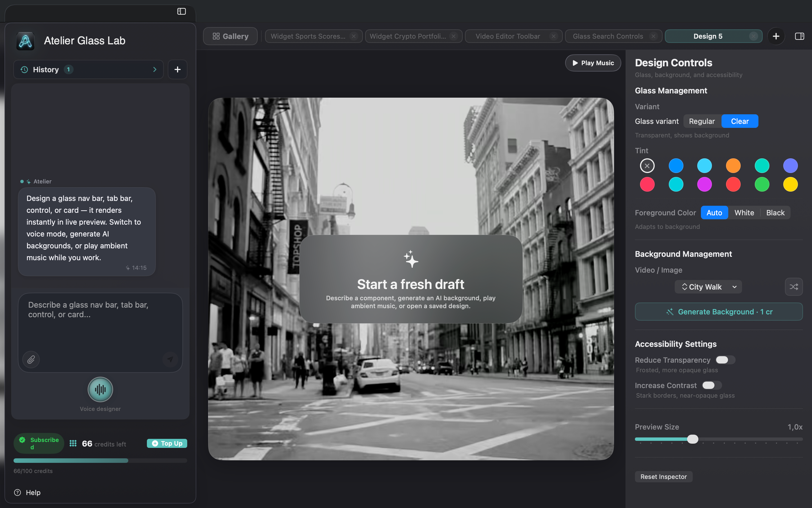Click the Help question mark icon
812x508 pixels.
point(17,492)
